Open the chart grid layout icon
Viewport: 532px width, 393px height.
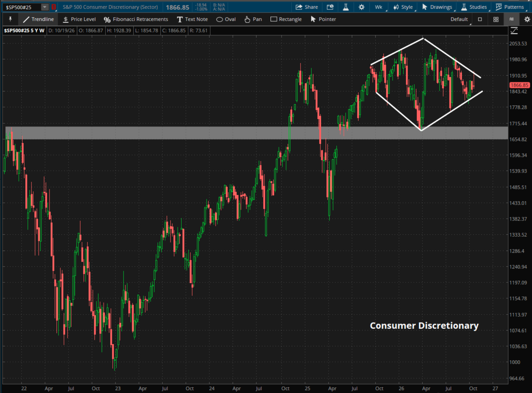pos(496,19)
